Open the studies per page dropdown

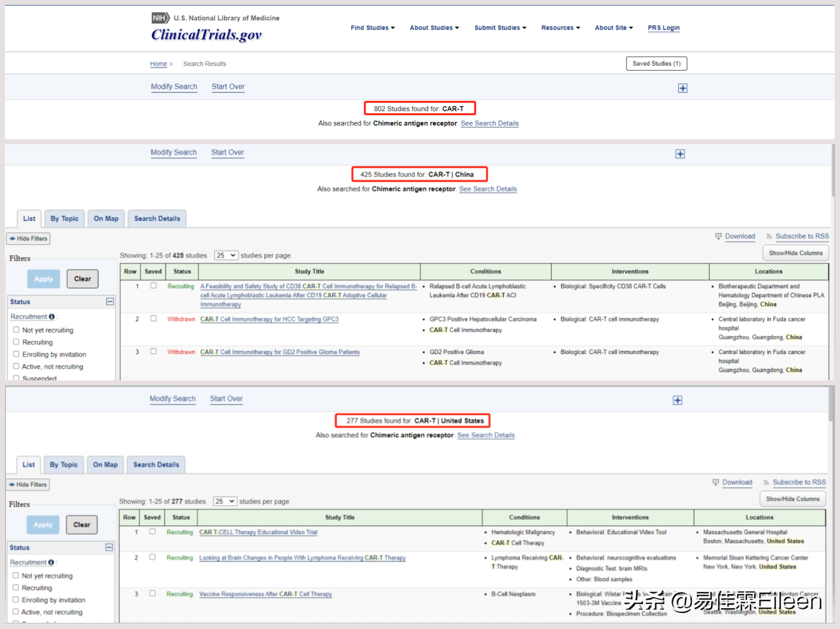226,255
